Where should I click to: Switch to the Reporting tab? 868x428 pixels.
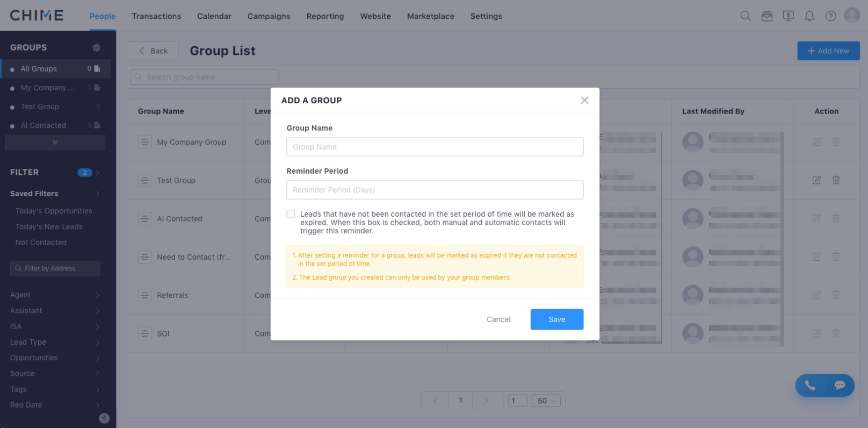click(x=325, y=16)
